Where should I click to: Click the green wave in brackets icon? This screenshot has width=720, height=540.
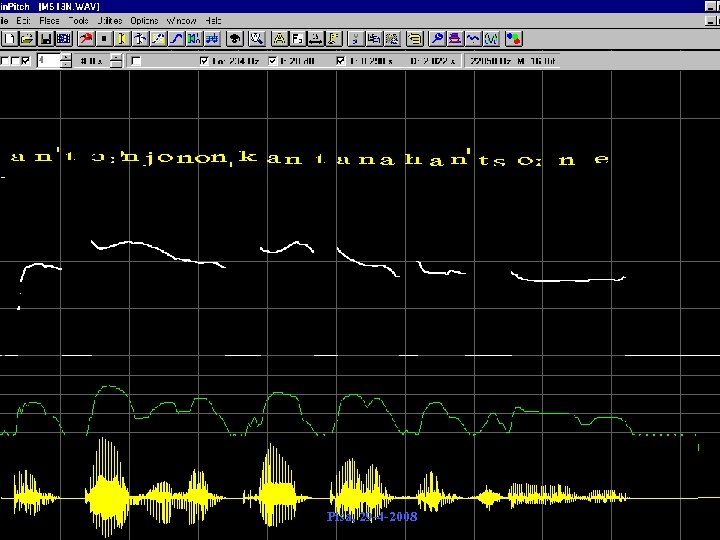point(491,39)
